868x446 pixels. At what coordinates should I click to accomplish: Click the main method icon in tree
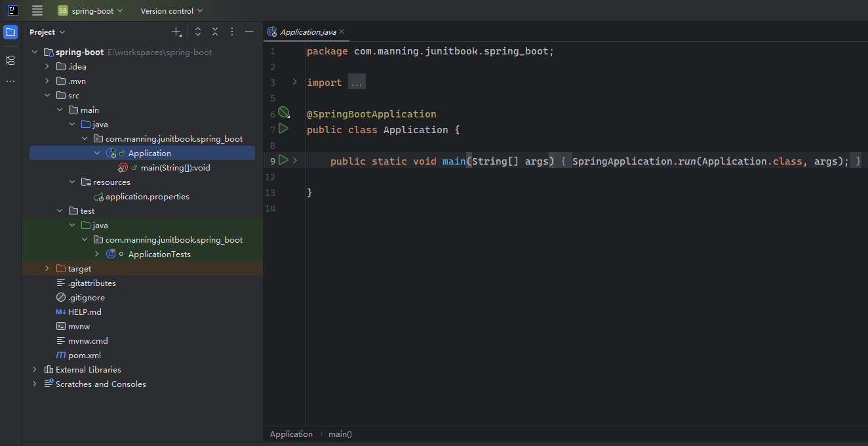coord(123,167)
